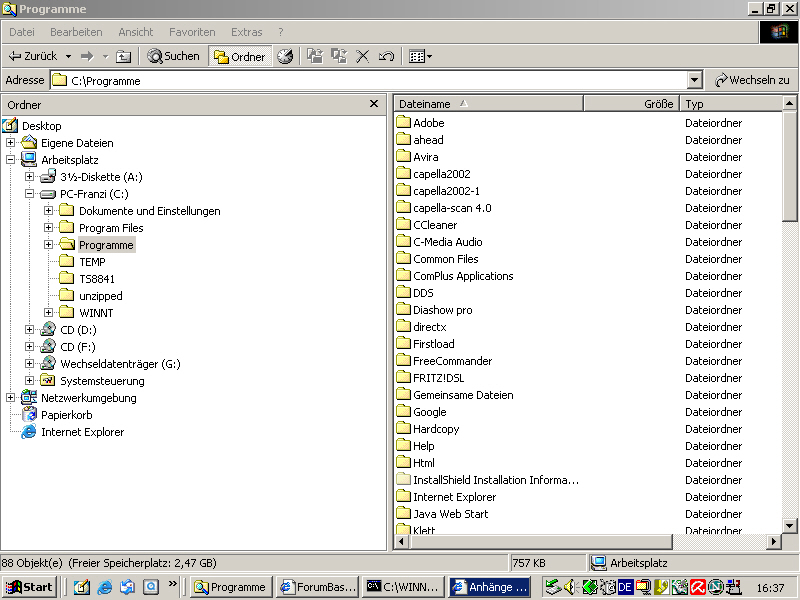This screenshot has height=600, width=800.
Task: Click the forward arrow toolbar icon
Action: coord(88,56)
